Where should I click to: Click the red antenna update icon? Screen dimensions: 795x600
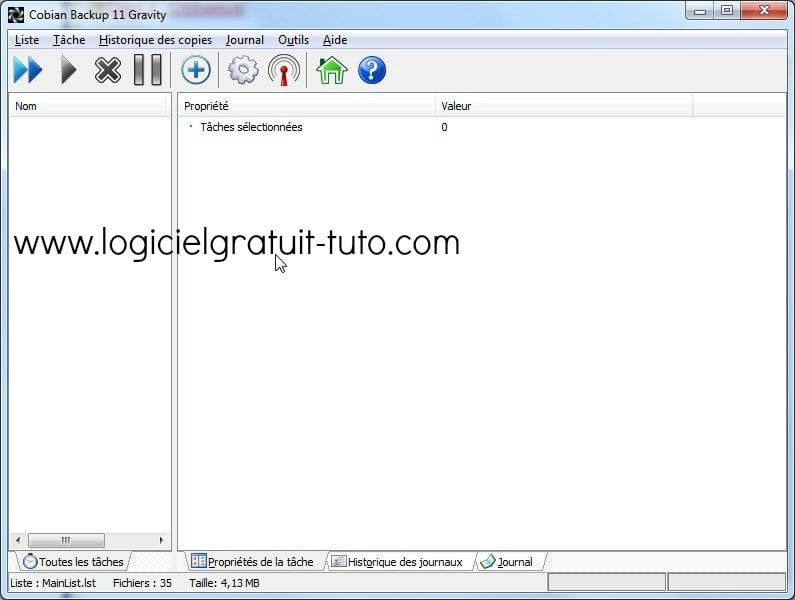pyautogui.click(x=284, y=70)
